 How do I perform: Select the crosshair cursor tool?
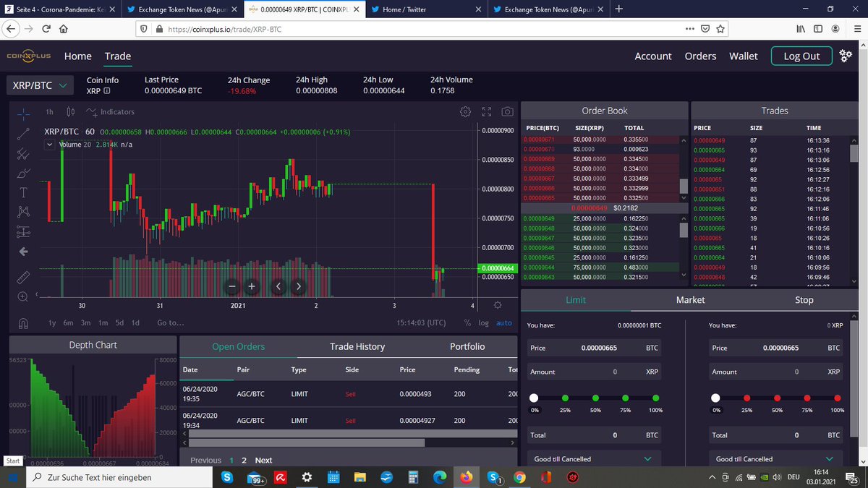pos(23,114)
